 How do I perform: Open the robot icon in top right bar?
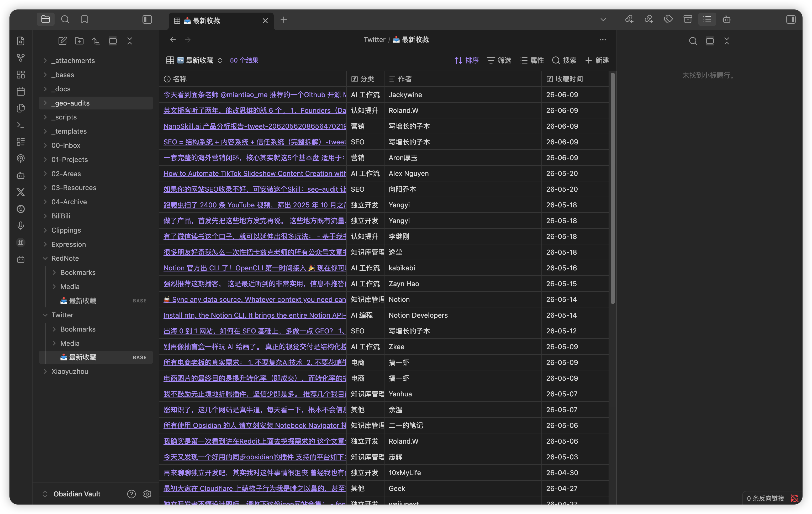(727, 19)
